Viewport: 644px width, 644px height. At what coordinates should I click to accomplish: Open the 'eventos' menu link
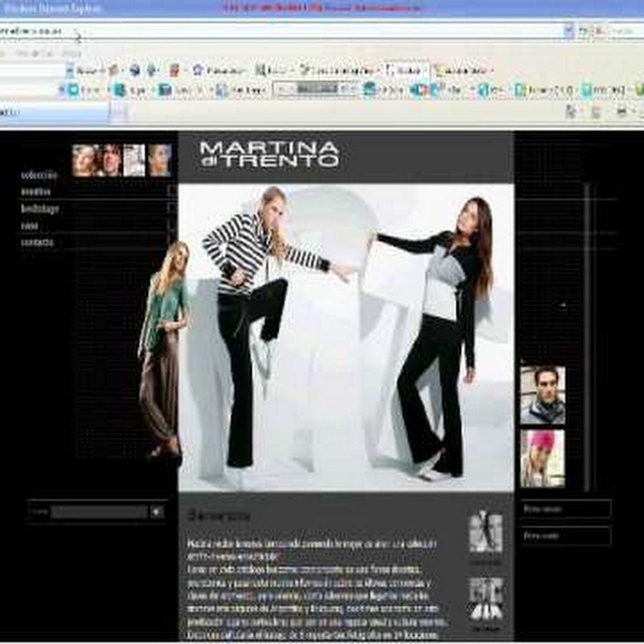click(x=36, y=192)
